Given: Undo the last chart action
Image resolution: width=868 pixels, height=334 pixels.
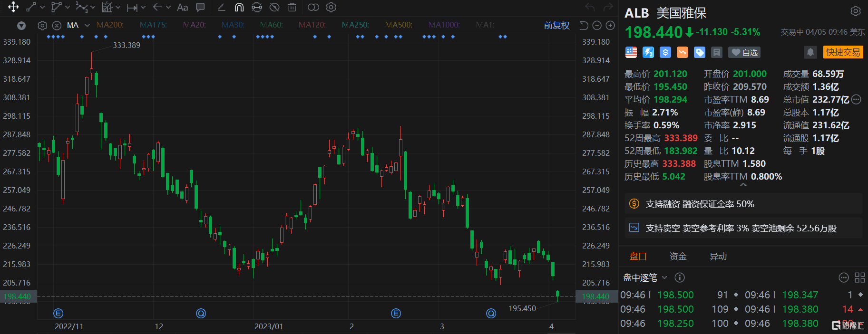Looking at the screenshot, I should tap(590, 7).
